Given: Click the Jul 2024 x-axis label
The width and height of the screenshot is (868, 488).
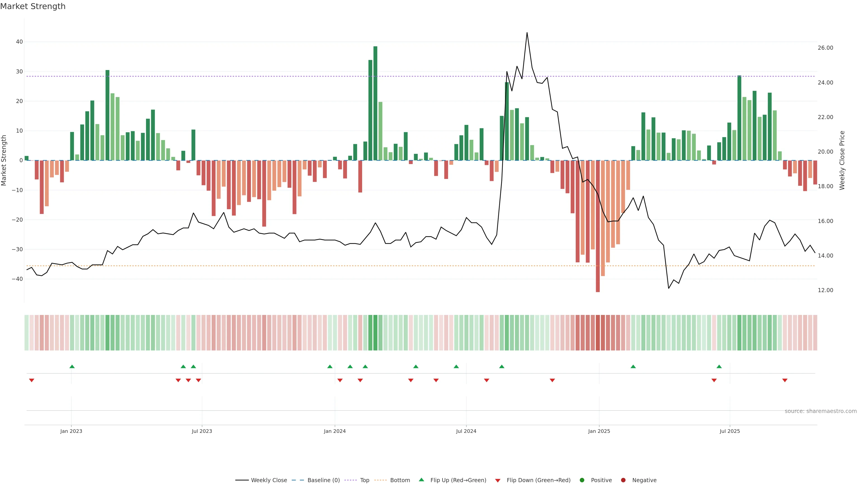Looking at the screenshot, I should 466,431.
